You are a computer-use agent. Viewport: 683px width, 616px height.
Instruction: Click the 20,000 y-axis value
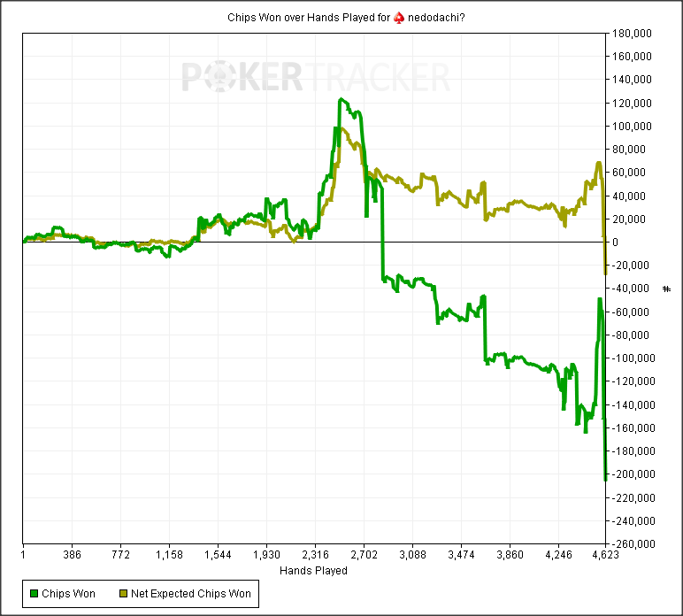[629, 219]
